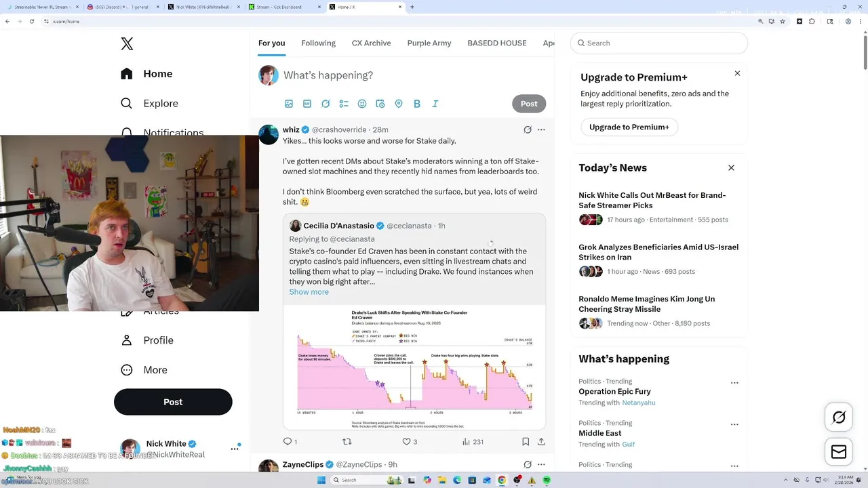Schedule the post with calendar icon
Viewport: 868px width, 488px height.
coord(380,104)
